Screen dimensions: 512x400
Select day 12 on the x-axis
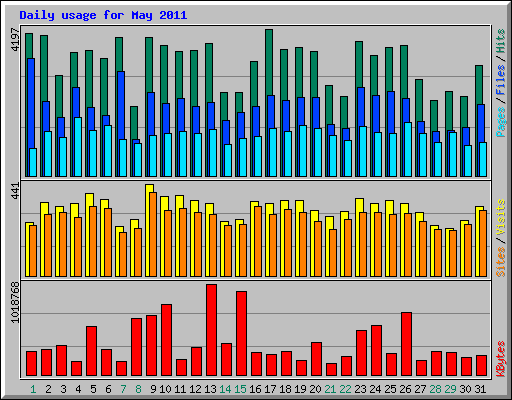tap(195, 389)
